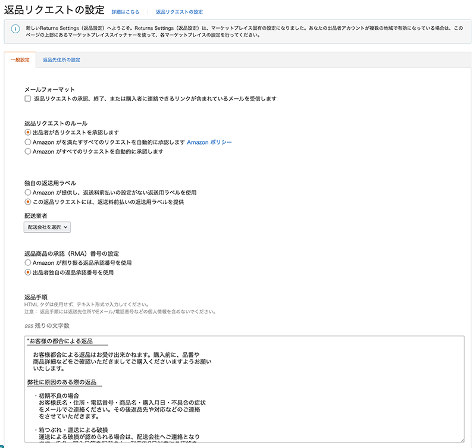Click the メールフォーマット section heading
Image resolution: width=476 pixels, height=448 pixels.
click(x=49, y=89)
